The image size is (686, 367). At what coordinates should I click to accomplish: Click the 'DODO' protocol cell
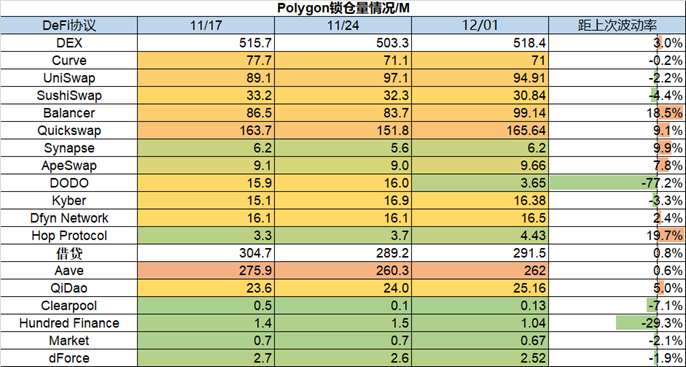[x=69, y=183]
